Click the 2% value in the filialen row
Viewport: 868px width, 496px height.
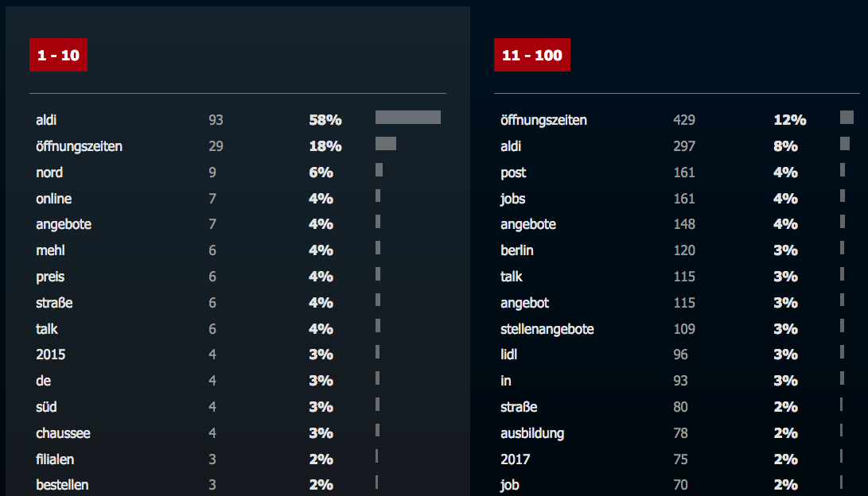point(321,459)
